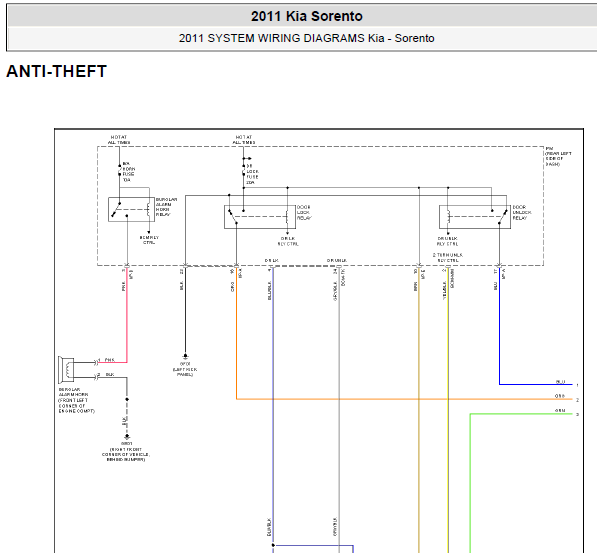Click the burglar alarm horn component symbol
Screen dimensions: 597x553
pyautogui.click(x=66, y=370)
